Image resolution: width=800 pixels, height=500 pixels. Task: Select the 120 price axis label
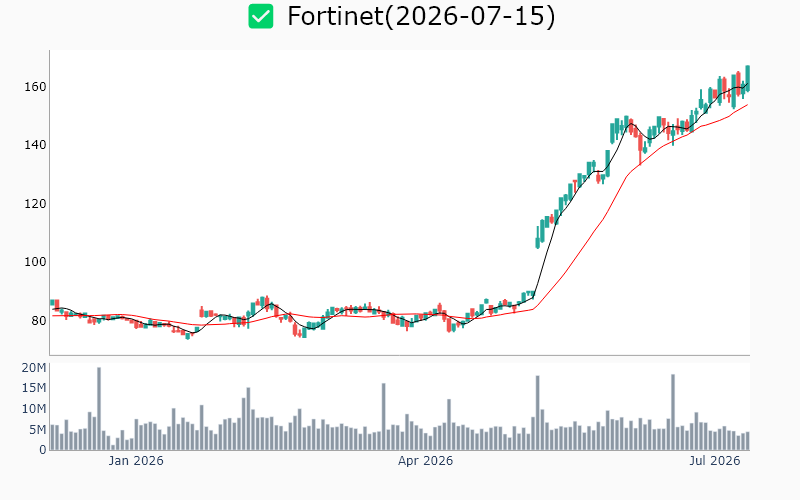tap(35, 204)
